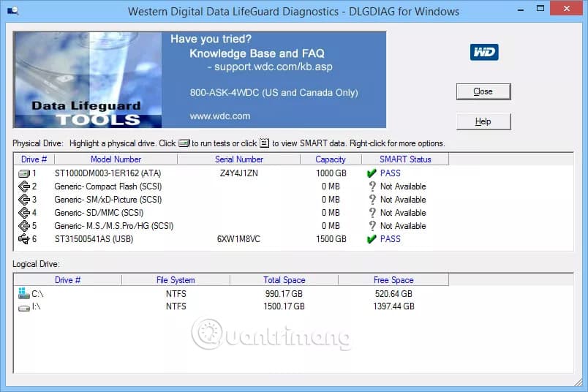
Task: Click the WD logo icon
Action: [x=484, y=52]
